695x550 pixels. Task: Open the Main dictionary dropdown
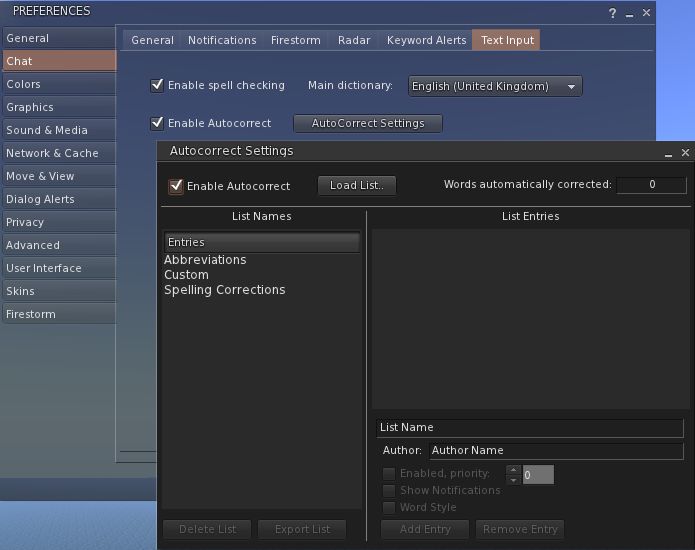click(495, 87)
